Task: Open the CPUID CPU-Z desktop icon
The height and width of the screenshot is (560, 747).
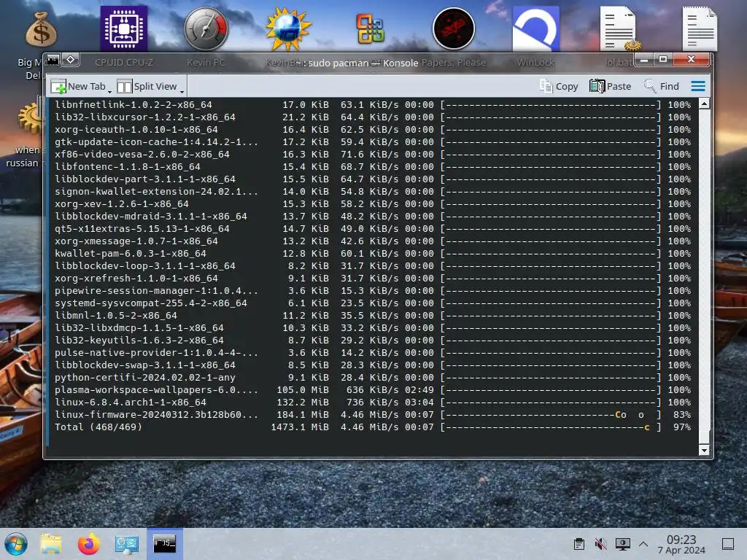Action: click(x=124, y=28)
